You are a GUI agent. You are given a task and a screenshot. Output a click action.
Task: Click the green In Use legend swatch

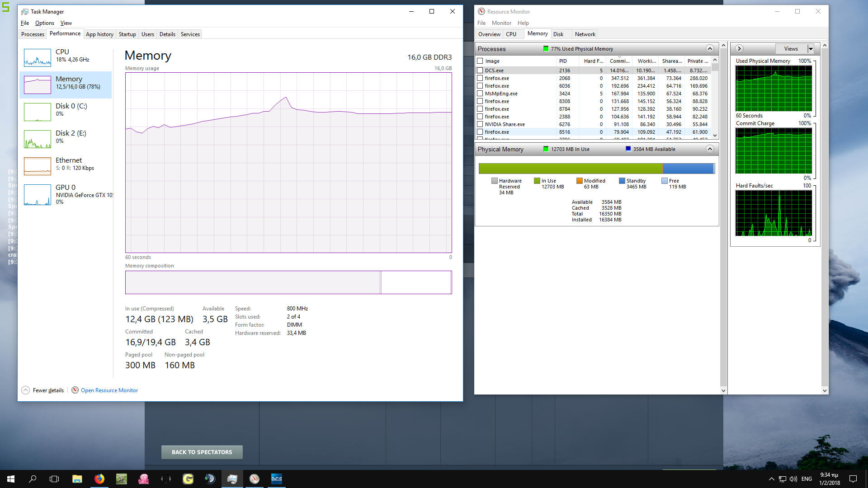pyautogui.click(x=537, y=181)
